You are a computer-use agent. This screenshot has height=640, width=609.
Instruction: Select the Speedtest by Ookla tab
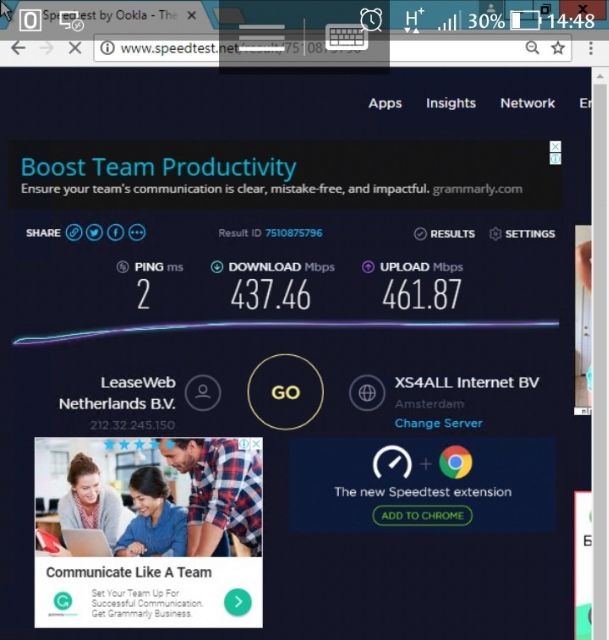tap(110, 16)
